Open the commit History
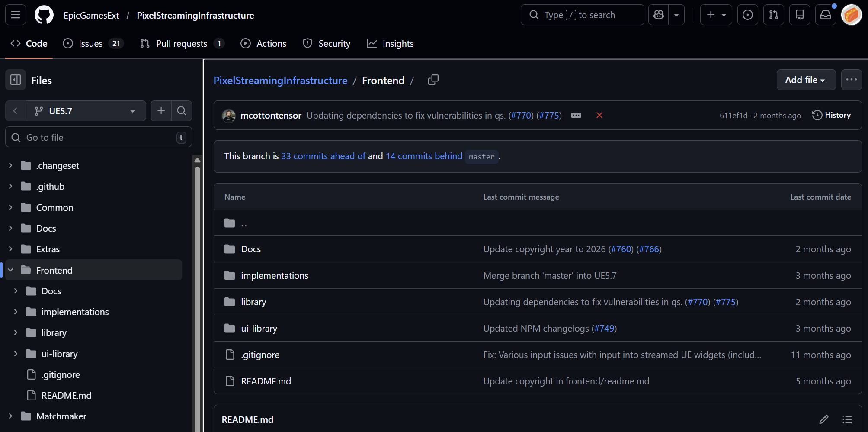Viewport: 868px width, 432px height. [831, 115]
